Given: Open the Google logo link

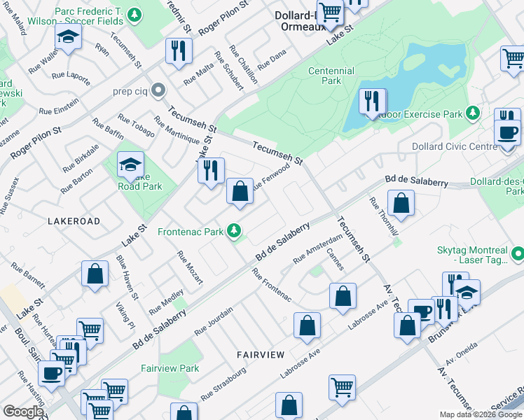Looking at the screenshot, I should (x=23, y=412).
